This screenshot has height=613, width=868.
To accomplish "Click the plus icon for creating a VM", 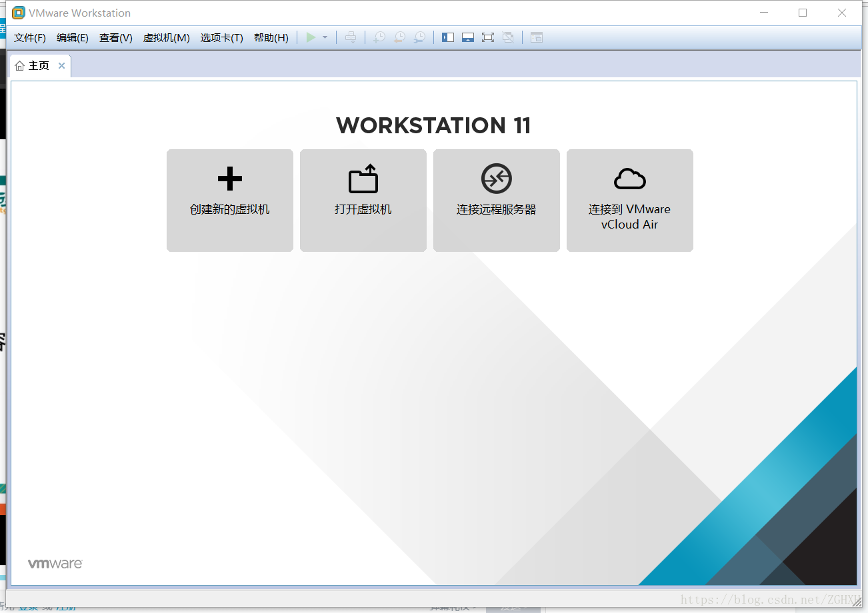I will 230,179.
